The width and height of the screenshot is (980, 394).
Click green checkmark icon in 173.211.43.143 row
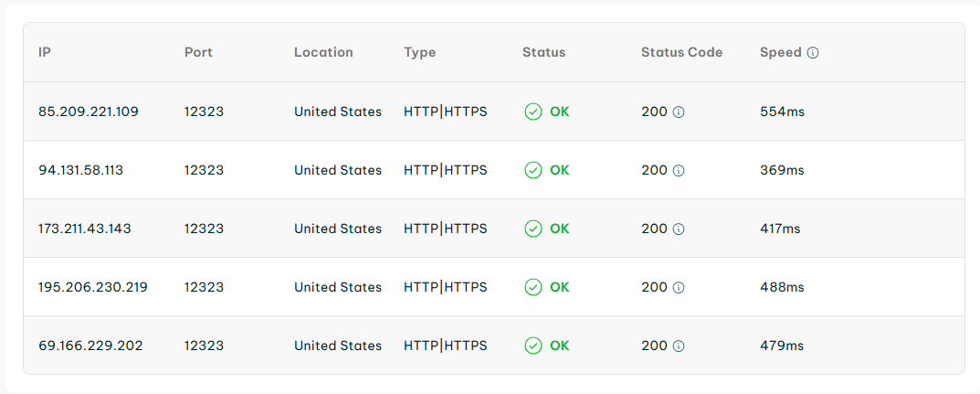(x=533, y=229)
